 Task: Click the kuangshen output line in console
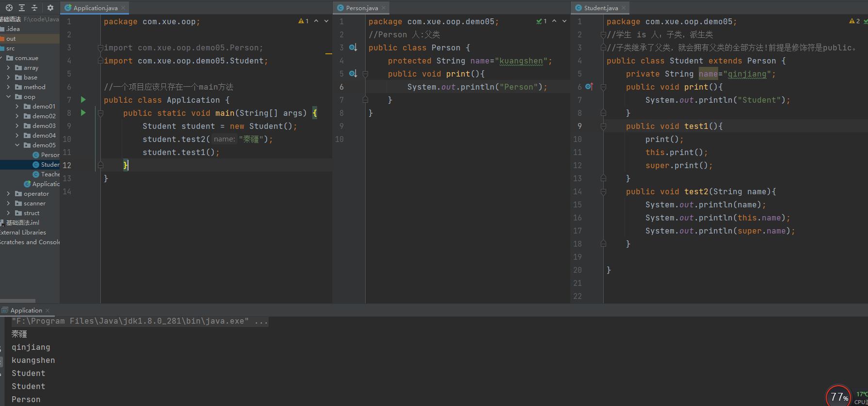33,360
